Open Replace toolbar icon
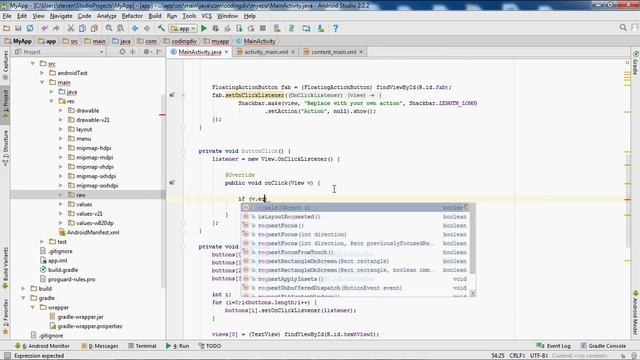Screen dimensions: 640x360 pos(120,28)
